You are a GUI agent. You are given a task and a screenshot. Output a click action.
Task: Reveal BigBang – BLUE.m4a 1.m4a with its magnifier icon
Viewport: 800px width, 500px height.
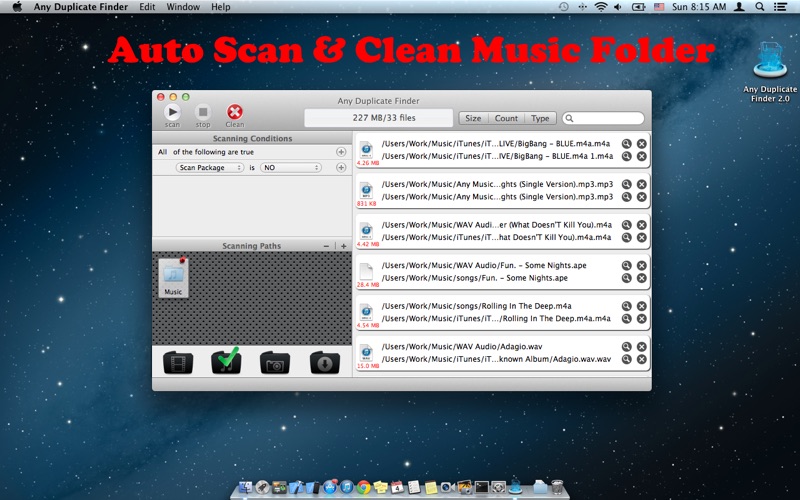627,156
